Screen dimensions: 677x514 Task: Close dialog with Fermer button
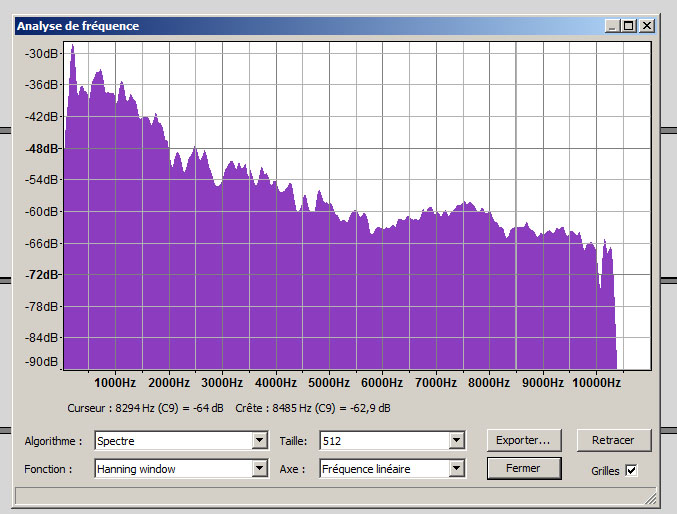[524, 468]
